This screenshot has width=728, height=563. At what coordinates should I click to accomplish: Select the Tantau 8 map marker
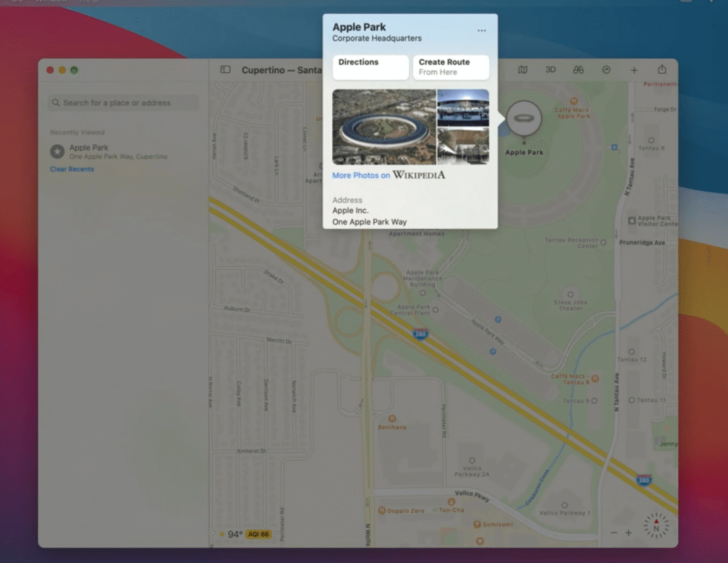651,140
